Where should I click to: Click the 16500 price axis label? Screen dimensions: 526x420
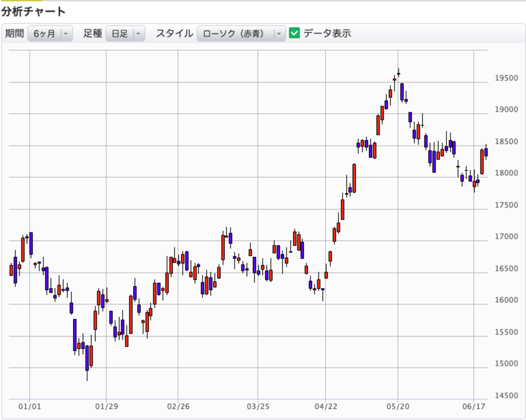pos(506,268)
